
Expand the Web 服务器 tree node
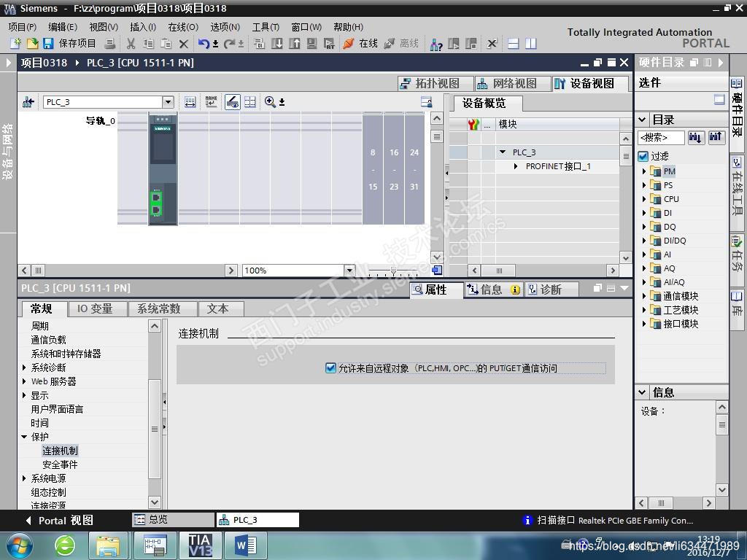point(24,381)
